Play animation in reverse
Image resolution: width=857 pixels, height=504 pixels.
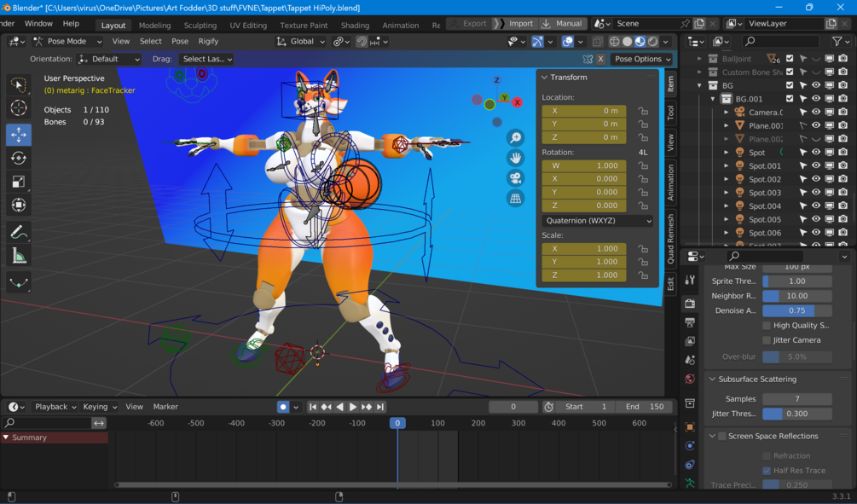point(340,407)
